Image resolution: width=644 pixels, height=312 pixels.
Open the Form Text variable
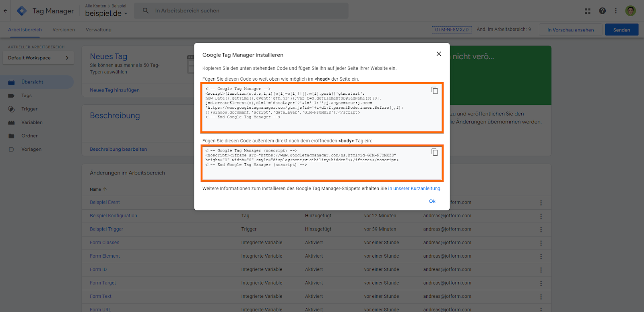(x=101, y=296)
